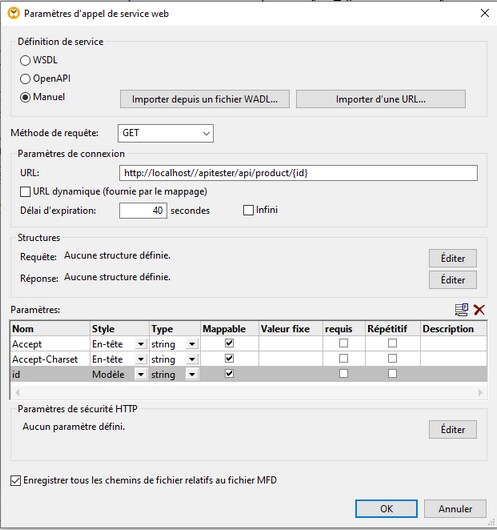Toggle the requis checkbox for id

pyautogui.click(x=344, y=374)
